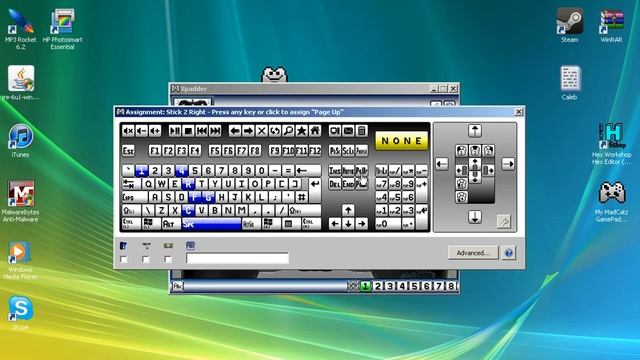The width and height of the screenshot is (640, 360).
Task: Open the Advanced... settings button
Action: coord(473,253)
